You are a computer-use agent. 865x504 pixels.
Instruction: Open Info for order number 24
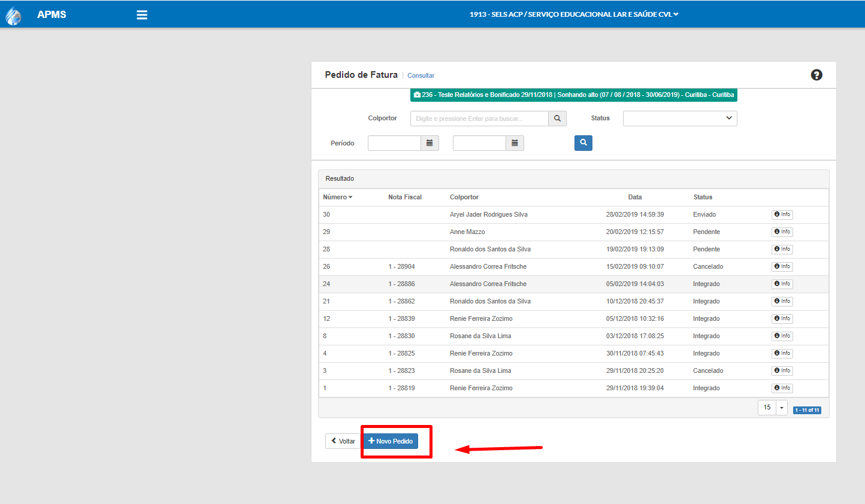(x=782, y=284)
